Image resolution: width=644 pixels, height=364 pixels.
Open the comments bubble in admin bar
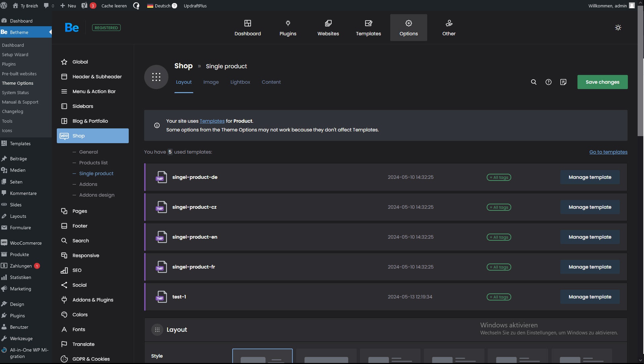click(x=49, y=5)
